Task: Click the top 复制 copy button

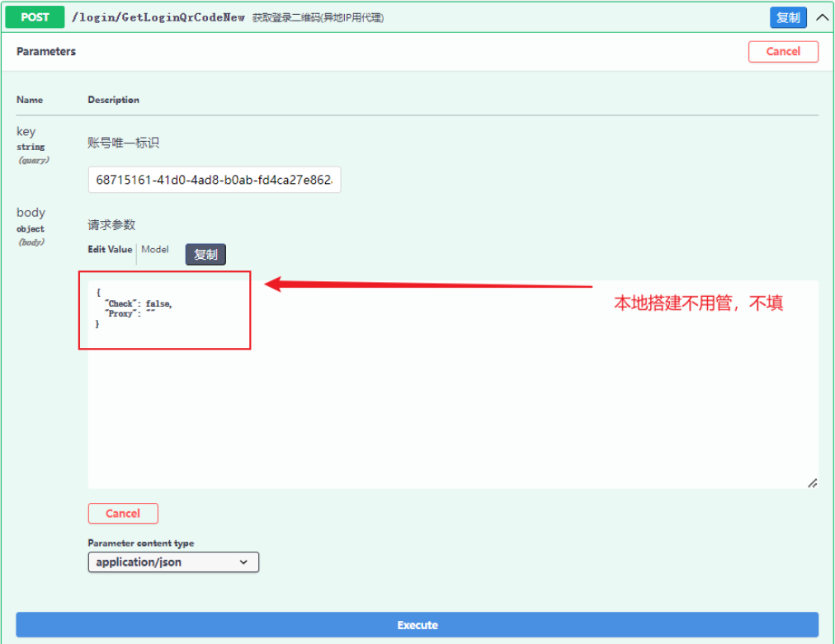Action: pos(787,16)
